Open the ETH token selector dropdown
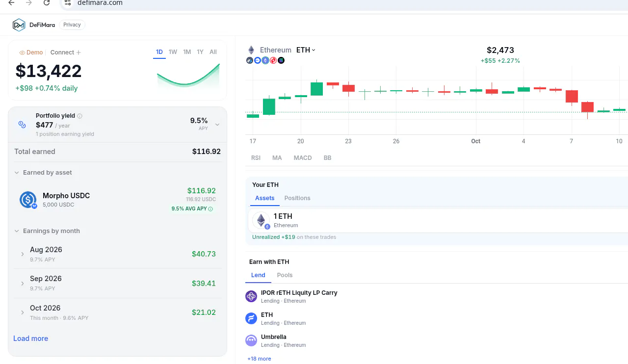628x364 pixels. coord(306,50)
